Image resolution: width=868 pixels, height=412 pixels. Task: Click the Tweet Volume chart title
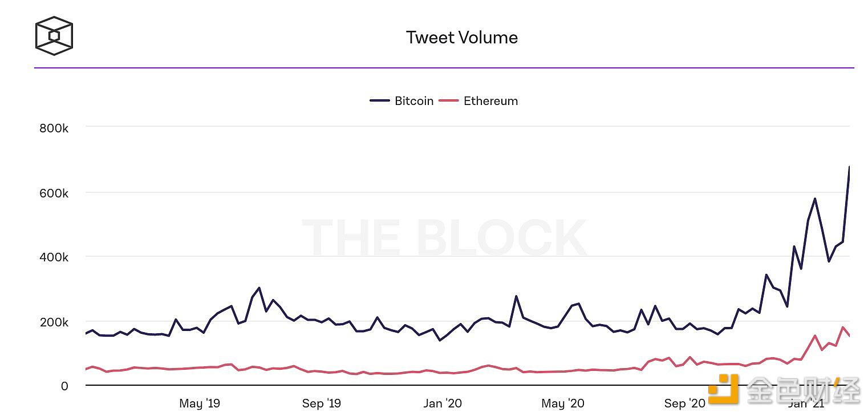coord(462,38)
